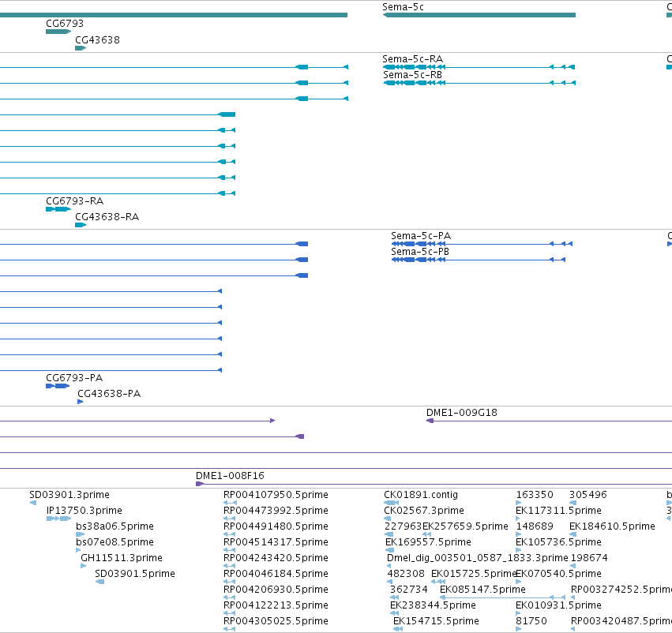Screen dimensions: 672x633
Task: Select the IP13750.3prime EST label
Action: click(84, 511)
